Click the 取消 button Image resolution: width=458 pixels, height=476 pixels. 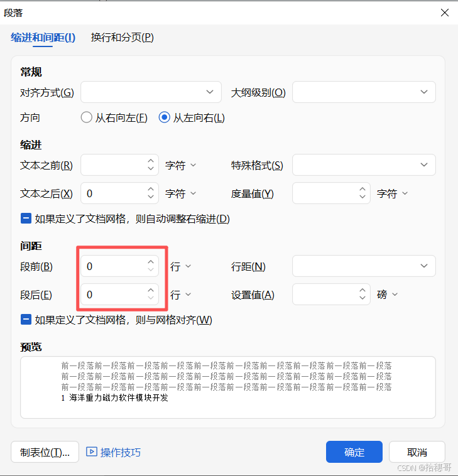click(x=417, y=452)
